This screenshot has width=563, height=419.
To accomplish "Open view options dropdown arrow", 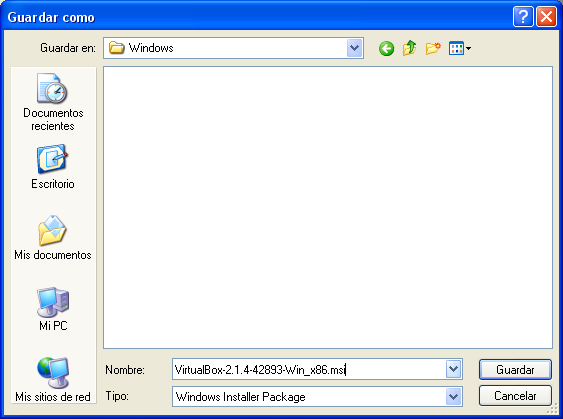I will (x=468, y=48).
